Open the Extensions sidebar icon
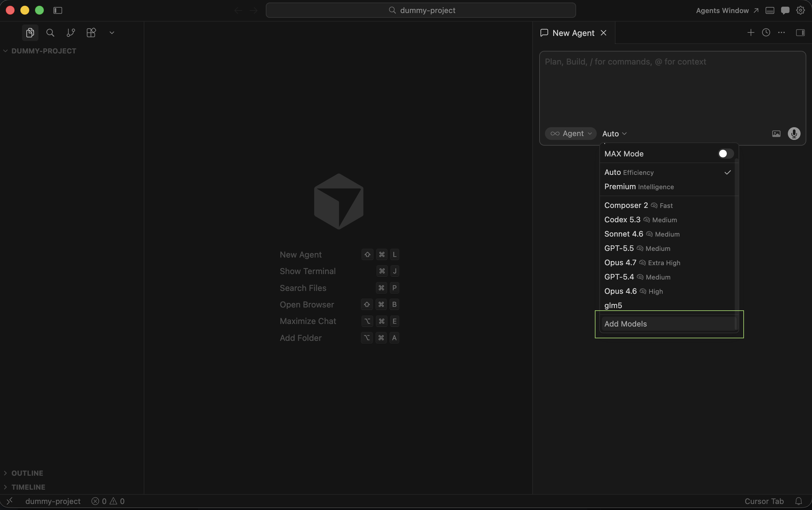Image resolution: width=812 pixels, height=510 pixels. (x=91, y=33)
